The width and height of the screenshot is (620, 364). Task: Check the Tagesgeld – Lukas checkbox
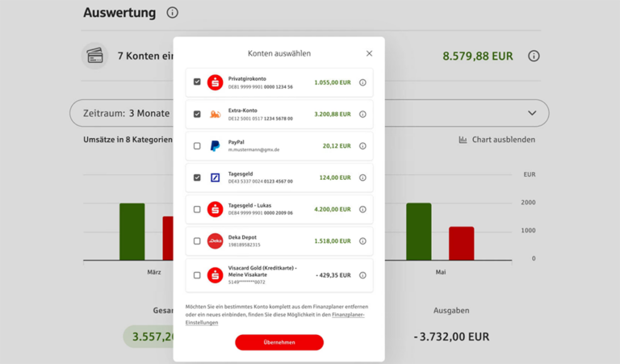[x=197, y=209]
